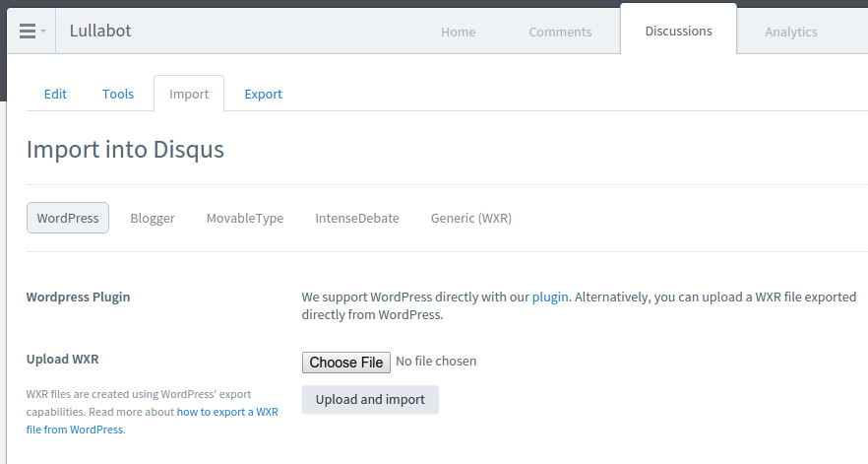Click the 'Wordpress Plugin' label
The height and width of the screenshot is (464, 868).
tap(78, 297)
